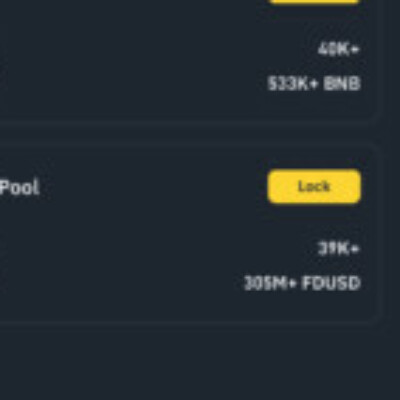Click the 305M+ amount number
Viewport: 400px width, 400px height.
tap(270, 283)
